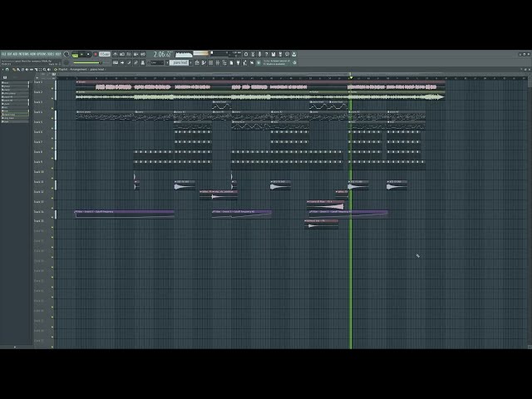Open the piano roll view icon
Image resolution: width=532 pixels, height=399 pixels.
point(204,62)
